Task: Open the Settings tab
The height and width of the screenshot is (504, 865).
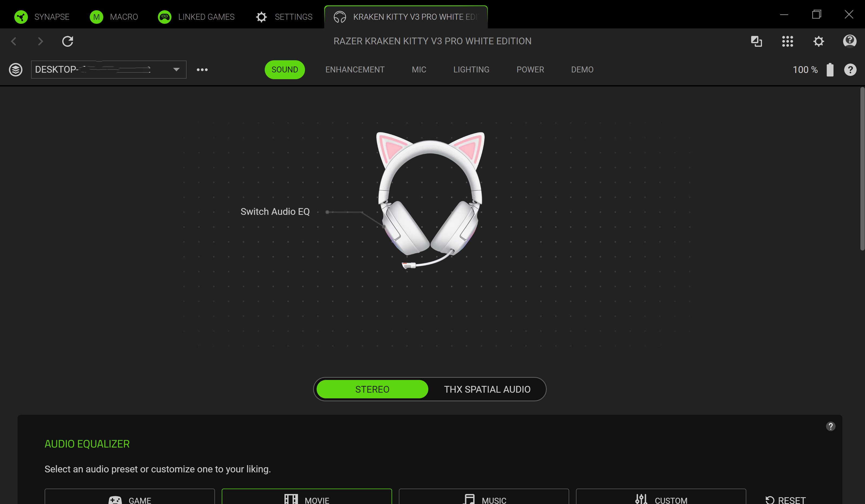Action: pyautogui.click(x=284, y=17)
